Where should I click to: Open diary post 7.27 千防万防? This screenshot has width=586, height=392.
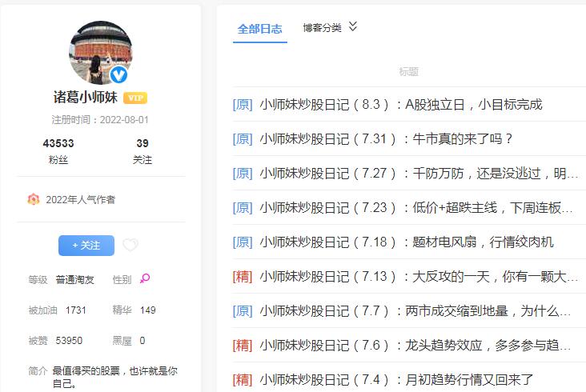419,174
